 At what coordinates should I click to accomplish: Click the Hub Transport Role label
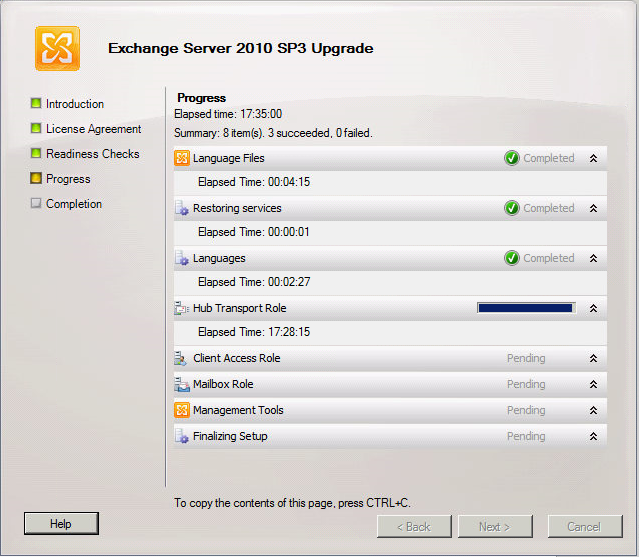(x=240, y=308)
